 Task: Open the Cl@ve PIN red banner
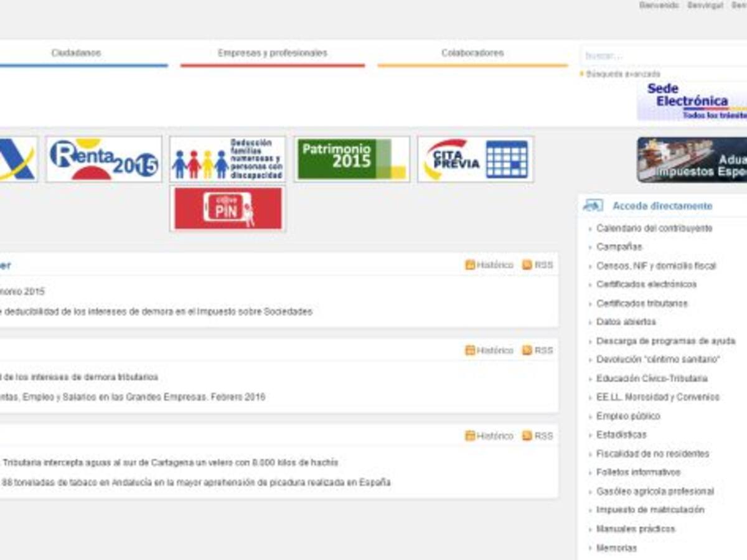pos(227,208)
